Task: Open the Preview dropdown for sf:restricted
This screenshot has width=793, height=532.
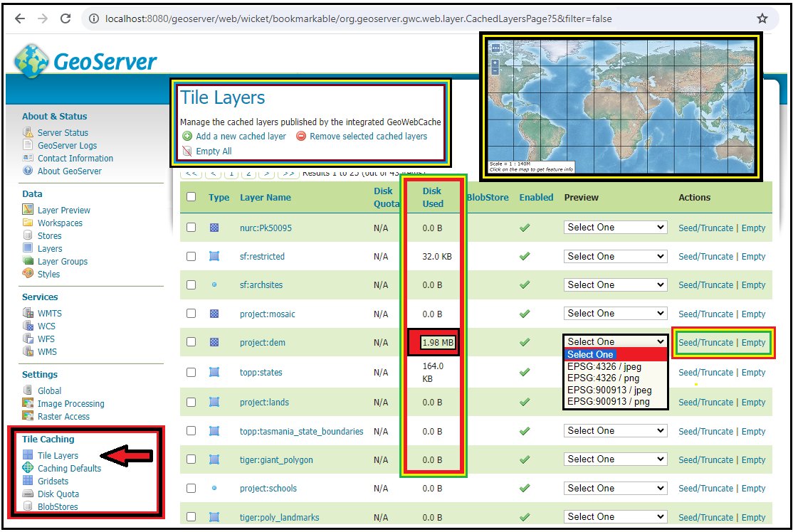Action: (x=615, y=255)
